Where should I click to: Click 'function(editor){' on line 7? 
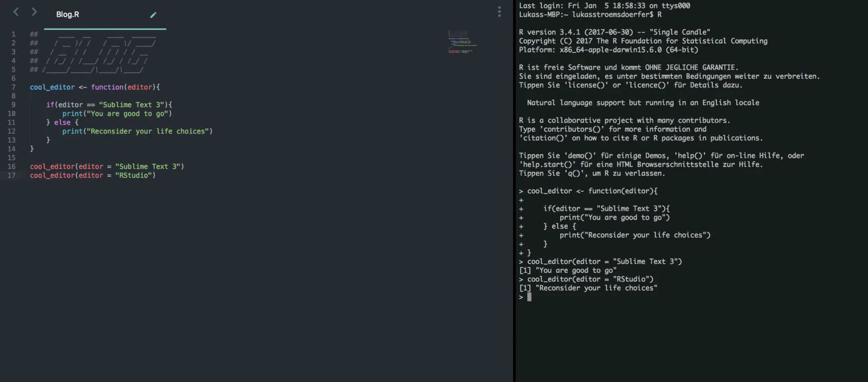click(125, 87)
